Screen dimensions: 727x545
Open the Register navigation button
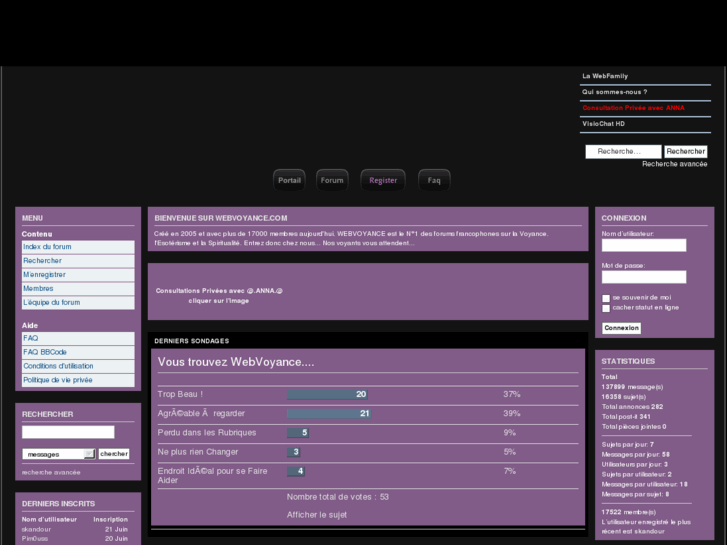click(383, 180)
